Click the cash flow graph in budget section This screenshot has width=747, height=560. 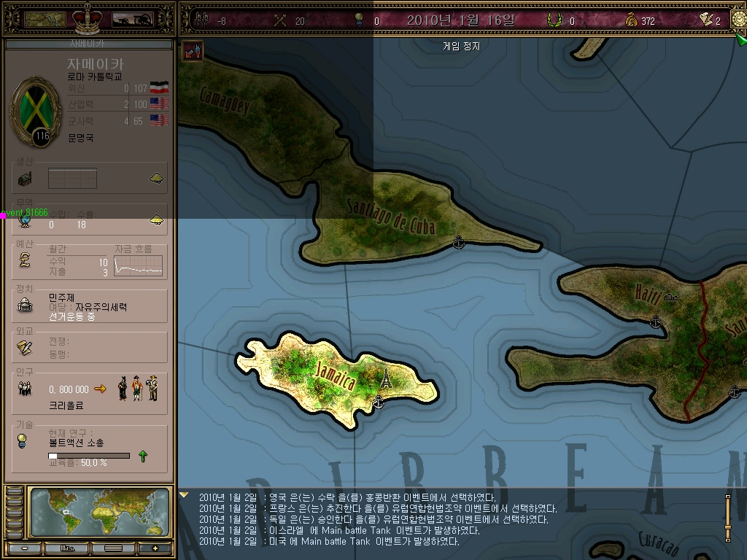pyautogui.click(x=138, y=265)
